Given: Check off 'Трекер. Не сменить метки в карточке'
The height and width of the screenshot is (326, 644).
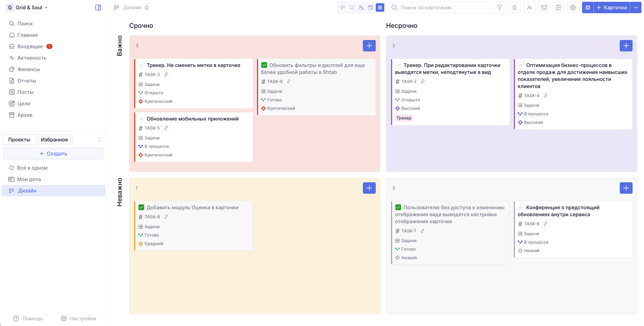Looking at the screenshot, I should [x=141, y=65].
